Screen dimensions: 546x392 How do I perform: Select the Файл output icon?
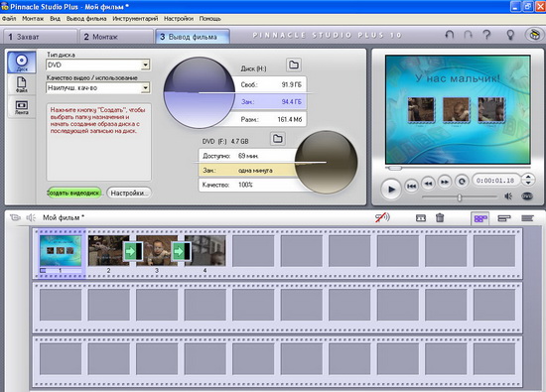pos(22,84)
